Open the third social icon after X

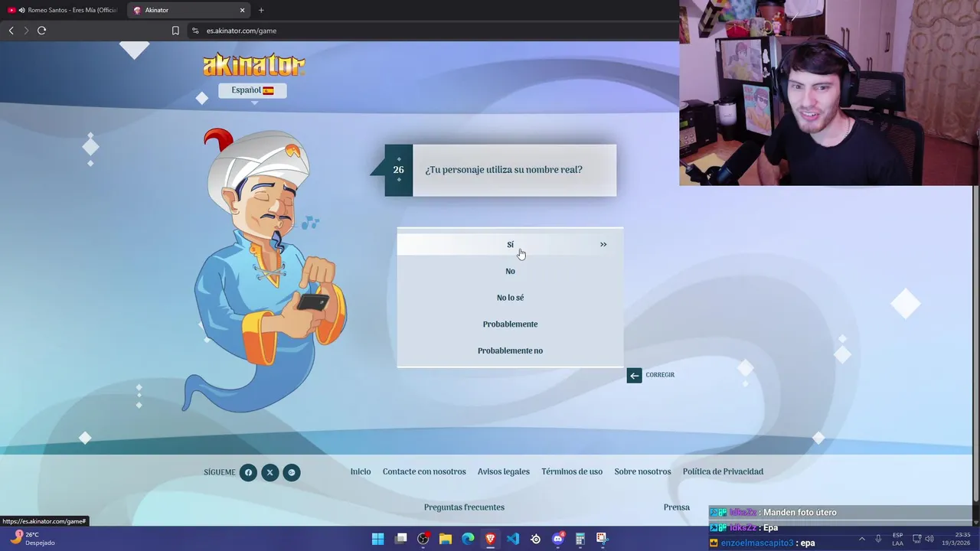click(x=292, y=472)
